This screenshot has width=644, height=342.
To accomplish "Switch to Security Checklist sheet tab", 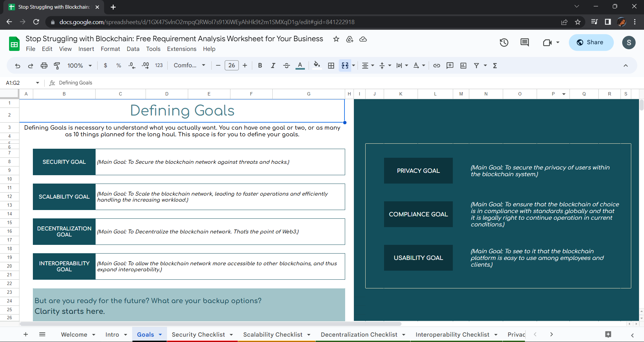I will (198, 335).
